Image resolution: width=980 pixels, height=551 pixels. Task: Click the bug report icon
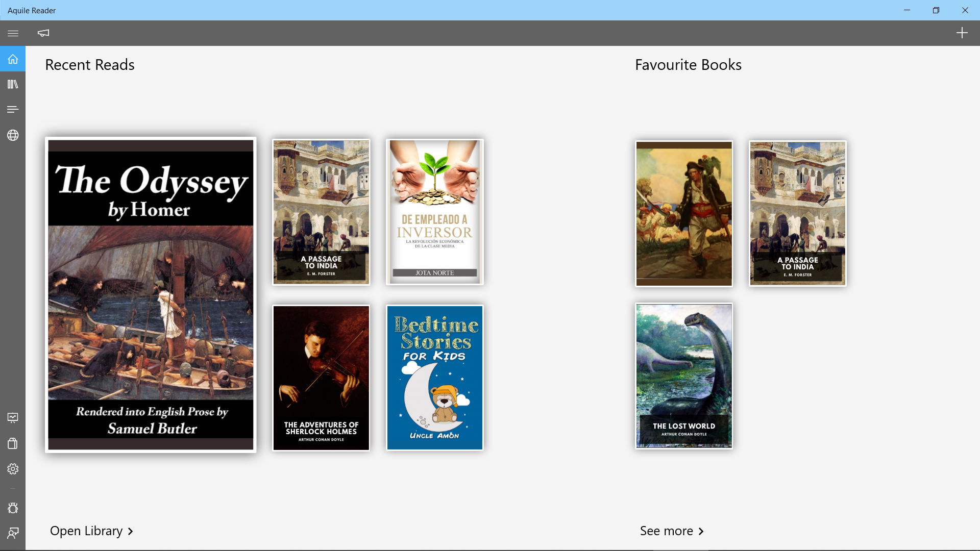tap(13, 508)
